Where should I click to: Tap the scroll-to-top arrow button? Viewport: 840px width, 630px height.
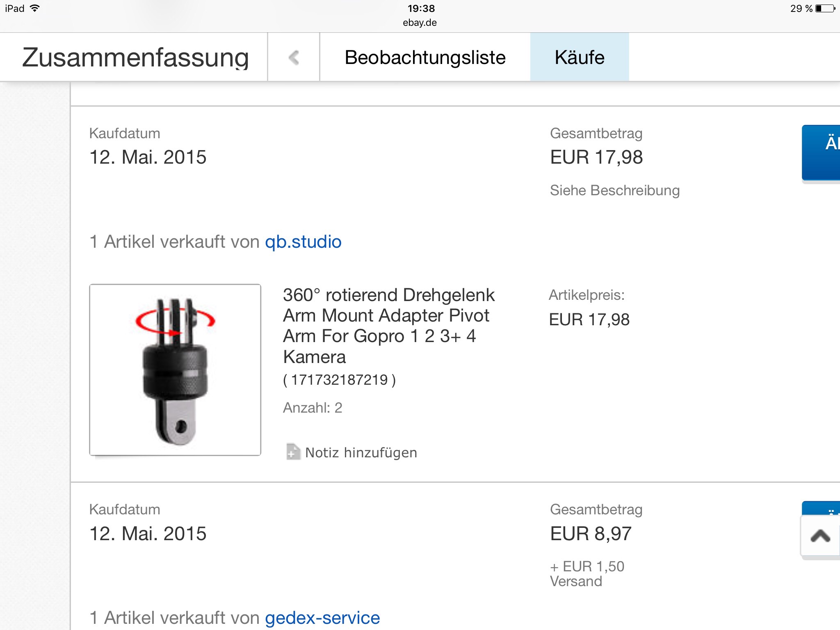coord(820,536)
